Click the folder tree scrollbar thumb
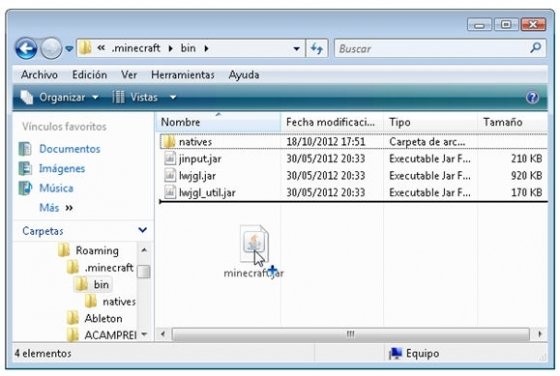Screen dimensions: 560x376 pyautogui.click(x=144, y=272)
